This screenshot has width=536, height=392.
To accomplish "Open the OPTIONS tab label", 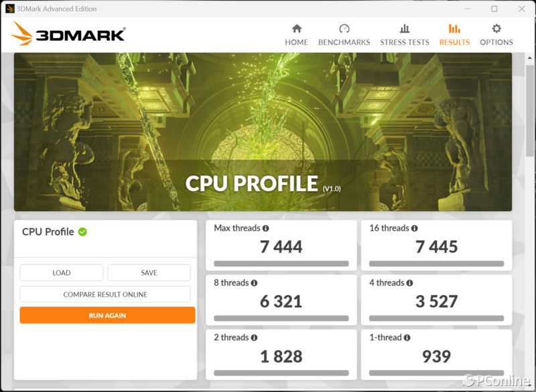I will [496, 42].
